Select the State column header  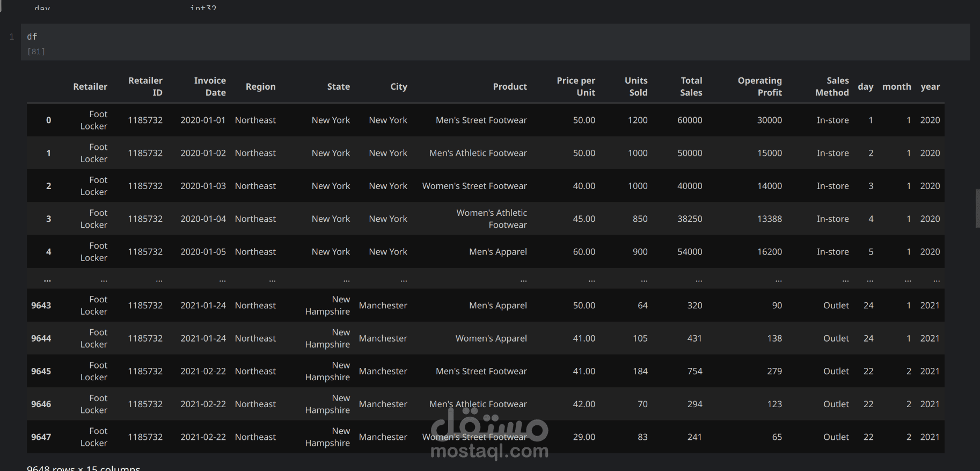[338, 86]
